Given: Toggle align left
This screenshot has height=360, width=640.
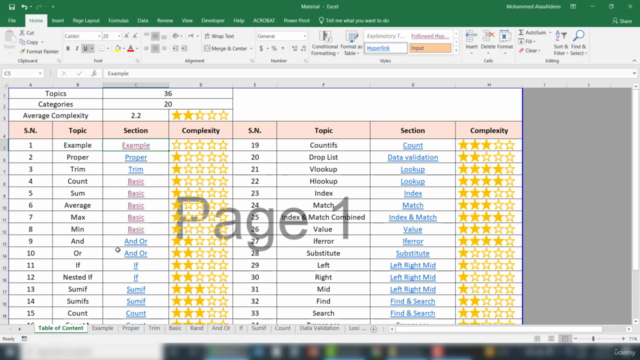Looking at the screenshot, I should click(147, 49).
